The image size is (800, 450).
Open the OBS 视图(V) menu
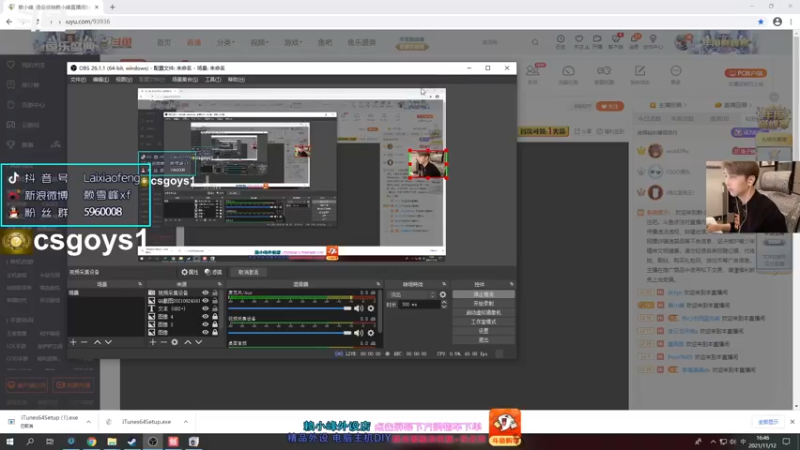(123, 80)
